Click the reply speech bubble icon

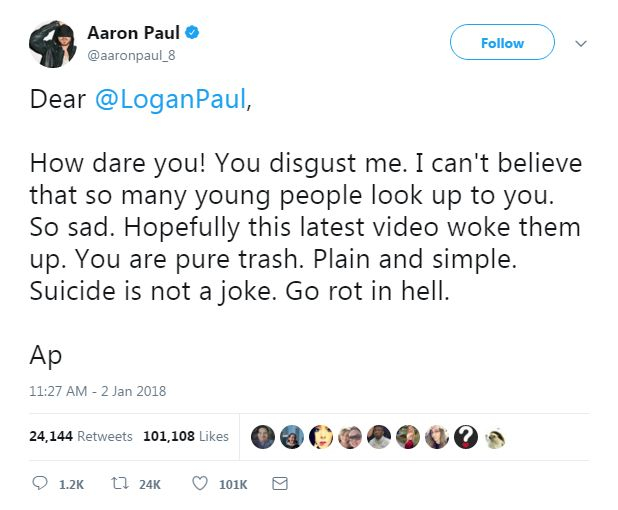41,484
